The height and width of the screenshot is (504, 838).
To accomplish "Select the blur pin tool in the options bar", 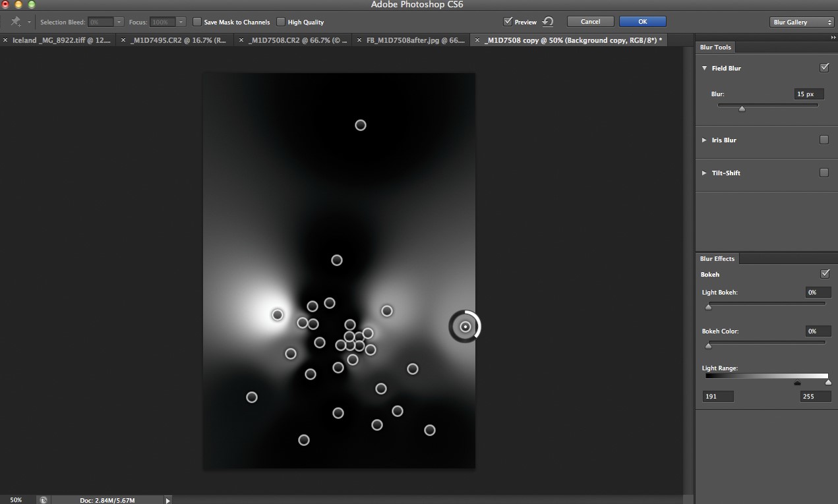I will pos(15,21).
